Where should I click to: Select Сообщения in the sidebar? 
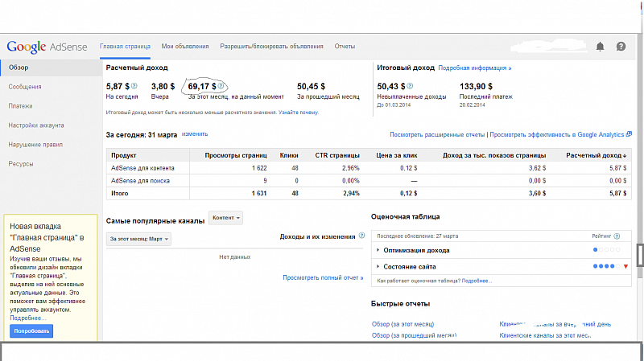point(25,87)
